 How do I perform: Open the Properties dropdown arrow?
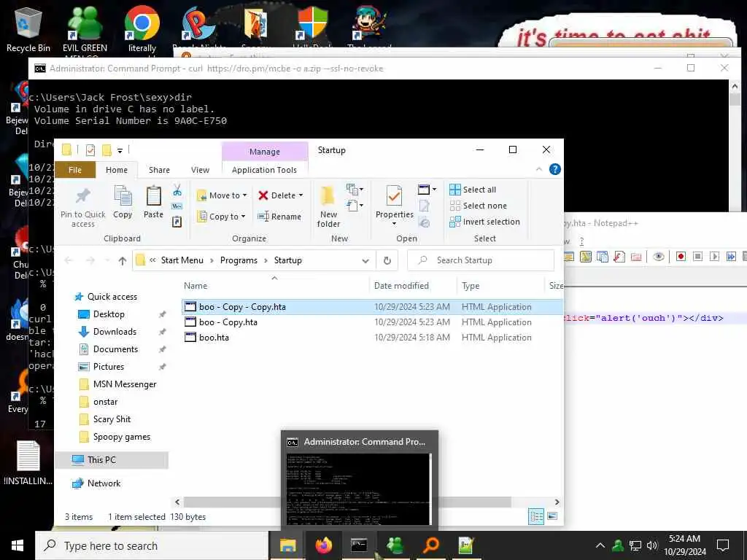pos(394,224)
